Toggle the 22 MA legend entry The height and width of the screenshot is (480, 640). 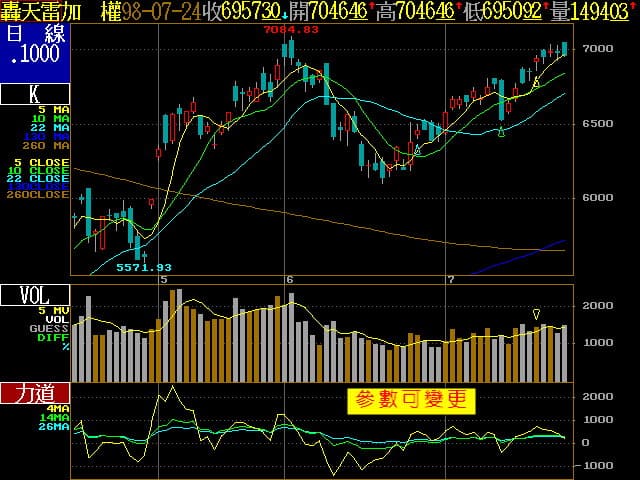click(56, 127)
